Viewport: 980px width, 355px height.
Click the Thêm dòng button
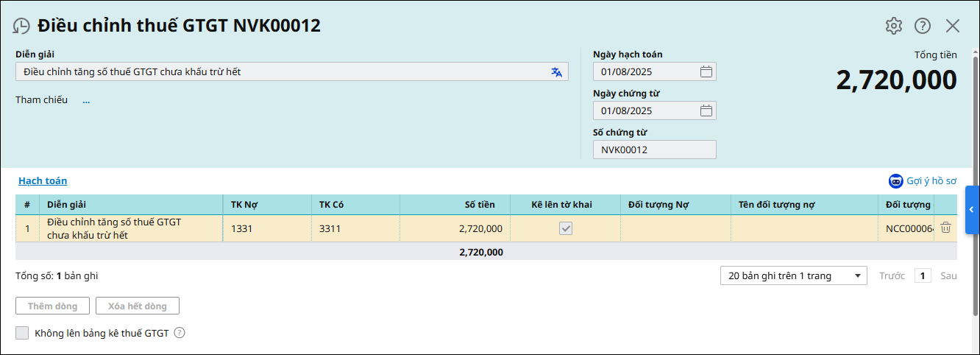(52, 306)
